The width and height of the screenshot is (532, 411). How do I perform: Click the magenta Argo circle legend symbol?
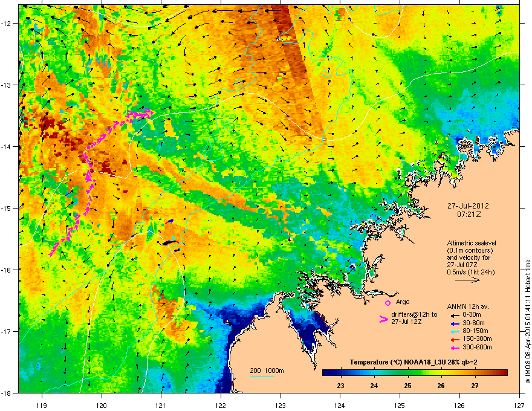(x=388, y=303)
